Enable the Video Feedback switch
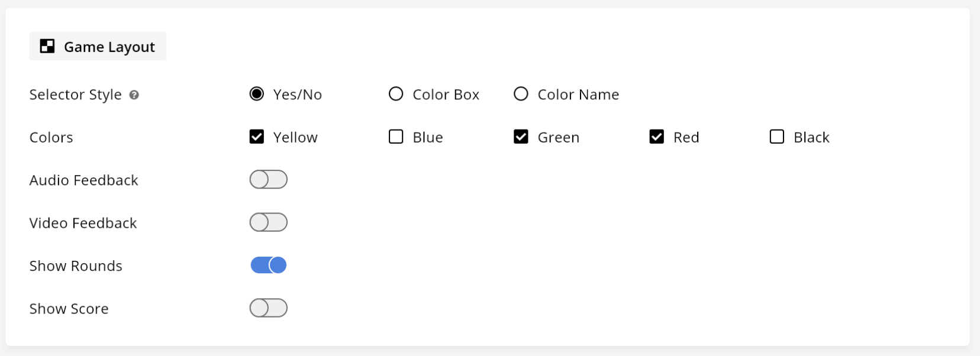The image size is (980, 356). [269, 222]
